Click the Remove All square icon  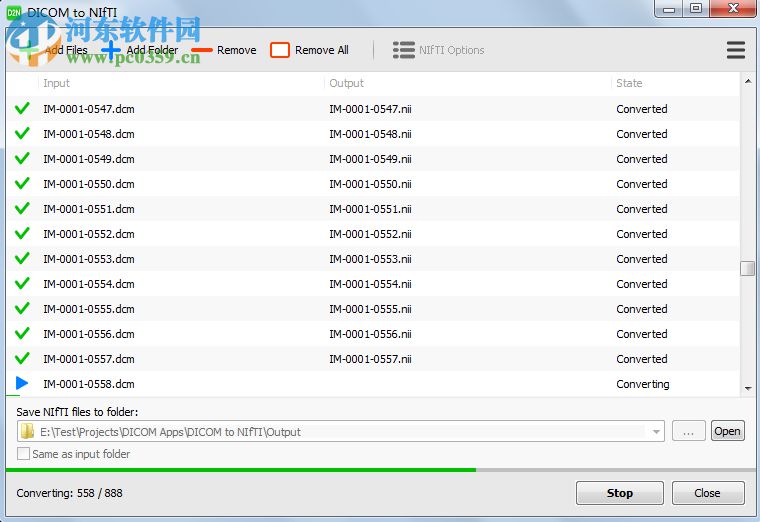pos(280,50)
